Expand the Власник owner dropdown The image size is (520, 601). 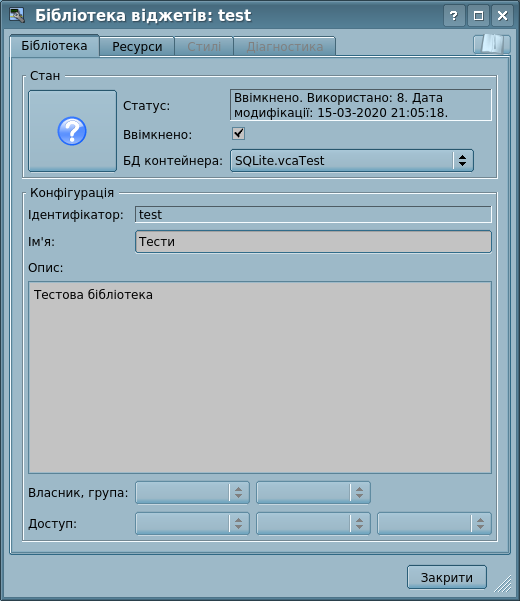[x=192, y=493]
